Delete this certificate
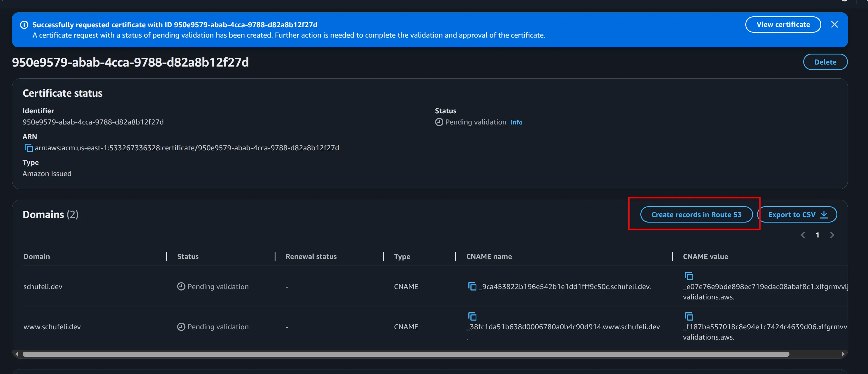Screen dimensions: 868x374 pos(825,62)
